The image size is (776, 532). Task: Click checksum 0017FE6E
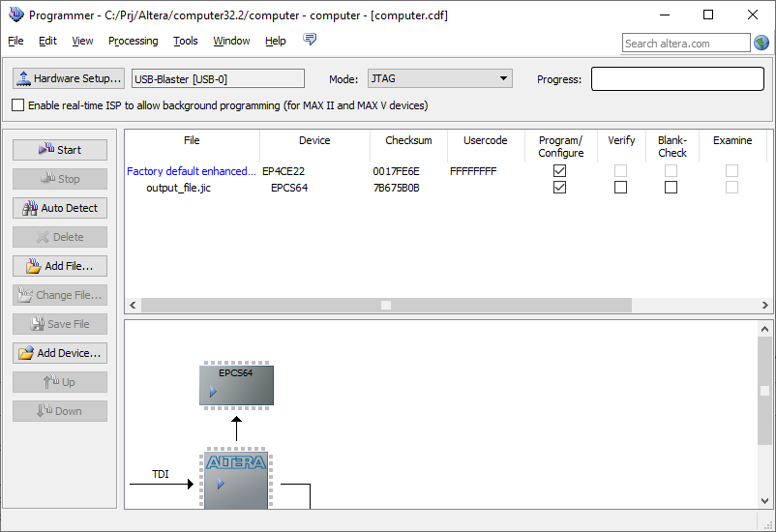click(x=396, y=171)
